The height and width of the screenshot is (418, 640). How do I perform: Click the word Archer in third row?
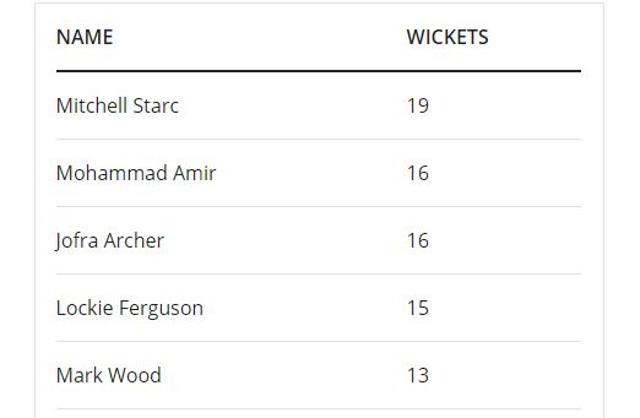click(x=134, y=240)
